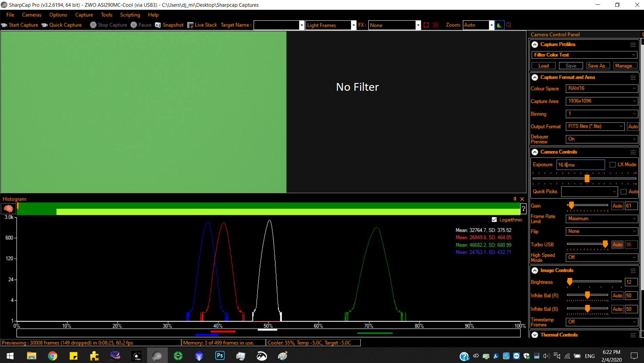Click the Save profile button

[x=571, y=66]
